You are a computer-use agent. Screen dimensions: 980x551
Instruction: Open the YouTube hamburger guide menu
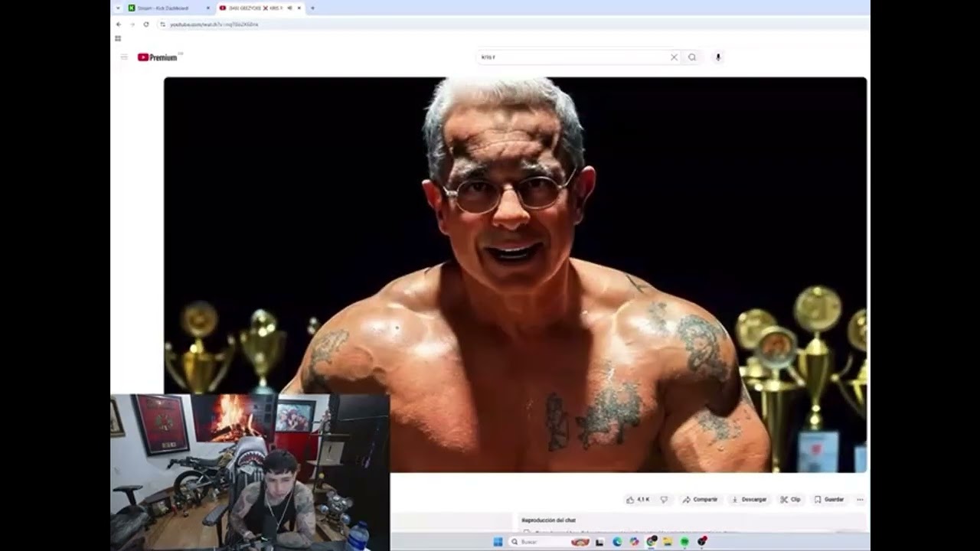[x=124, y=57]
